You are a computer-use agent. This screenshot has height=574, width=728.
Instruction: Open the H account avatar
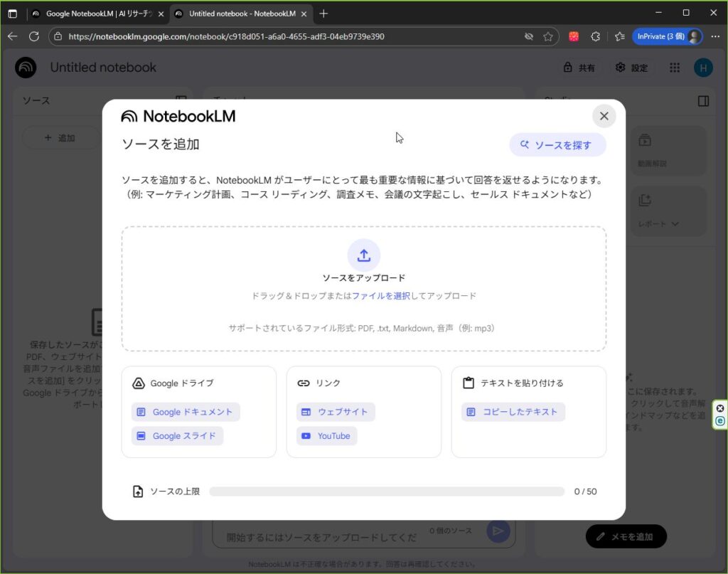pos(703,68)
